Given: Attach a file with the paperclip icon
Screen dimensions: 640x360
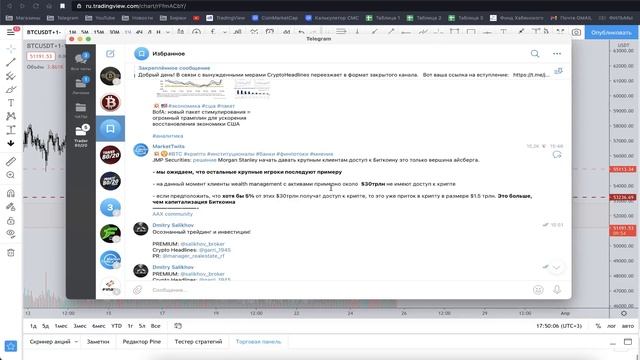Looking at the screenshot, I should click(138, 290).
